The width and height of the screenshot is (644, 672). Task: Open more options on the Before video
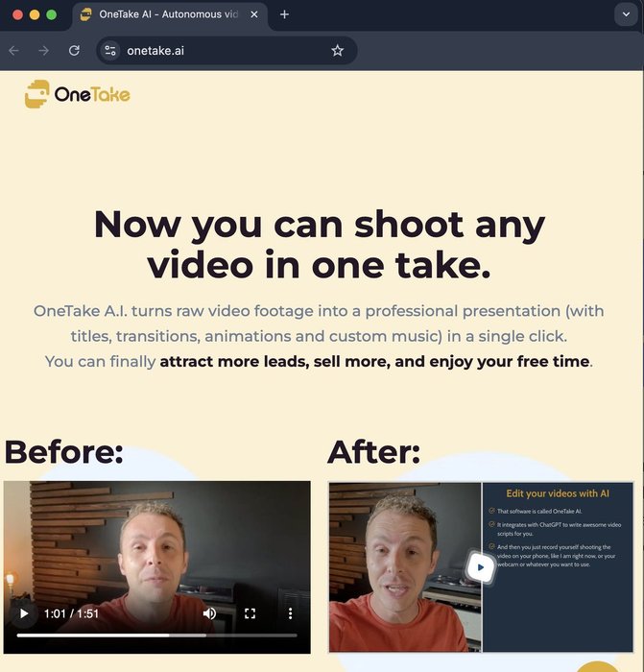coord(290,613)
